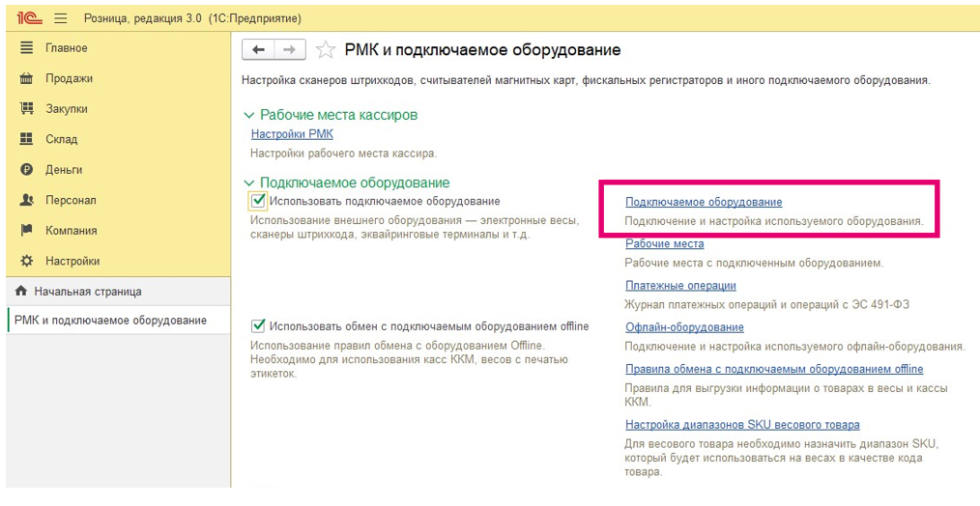Screen dimensions: 980x506
Task: Click the back navigation arrow
Action: point(258,50)
